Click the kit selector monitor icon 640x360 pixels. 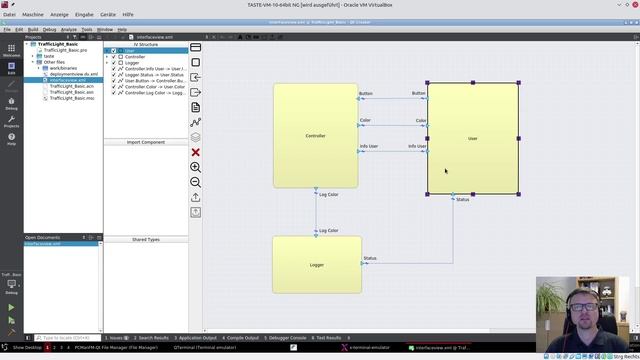tap(11, 284)
